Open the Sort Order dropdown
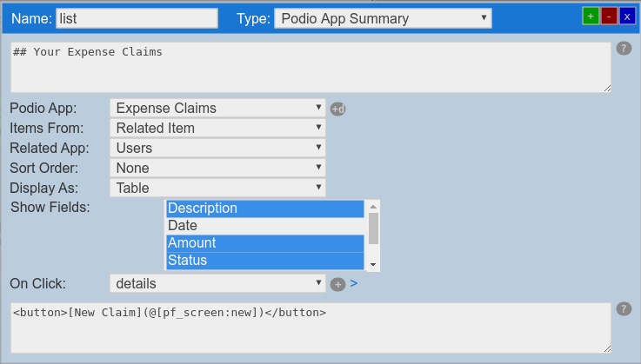Screen dimensions: 641x364 coord(217,168)
